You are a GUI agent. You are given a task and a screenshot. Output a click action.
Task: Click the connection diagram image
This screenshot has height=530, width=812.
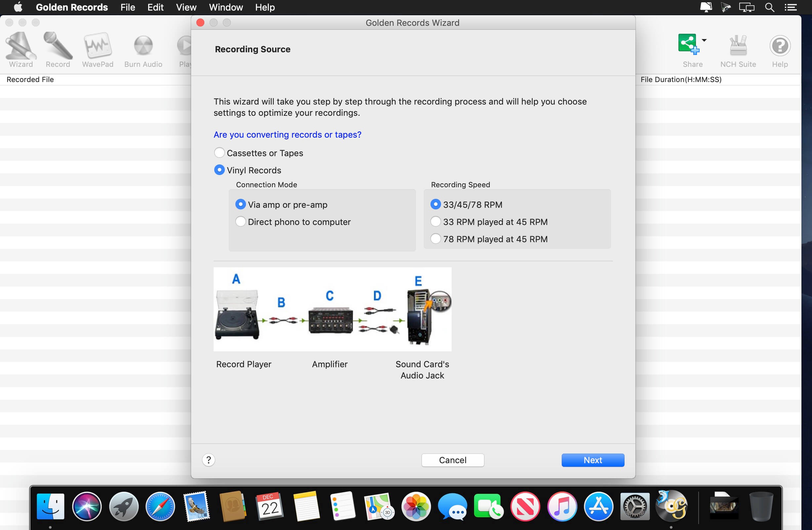point(332,309)
